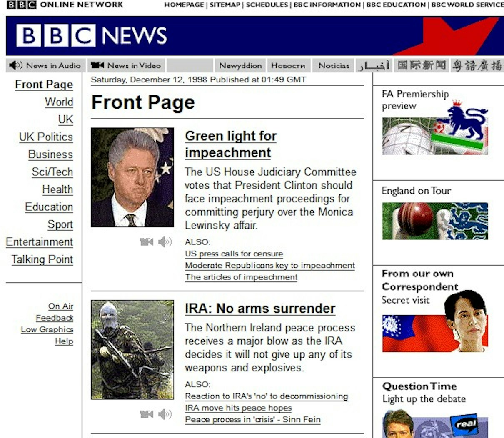Image resolution: width=504 pixels, height=438 pixels.
Task: Open News in Audio tab
Action: [45, 65]
